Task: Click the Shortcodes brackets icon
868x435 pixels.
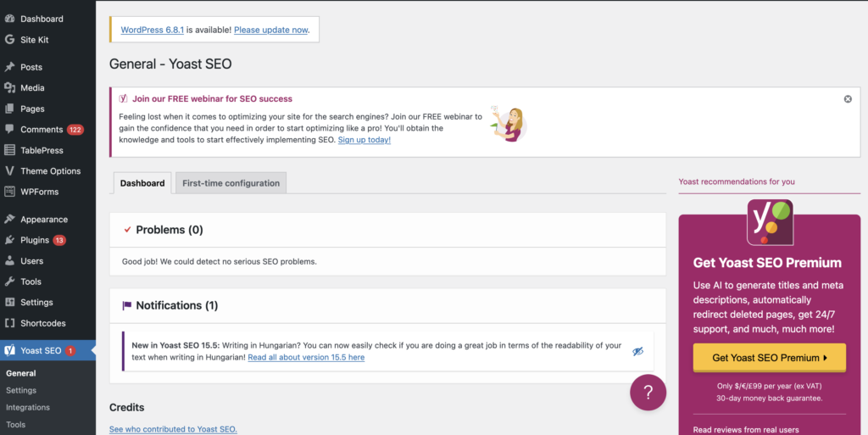Action: click(x=9, y=323)
